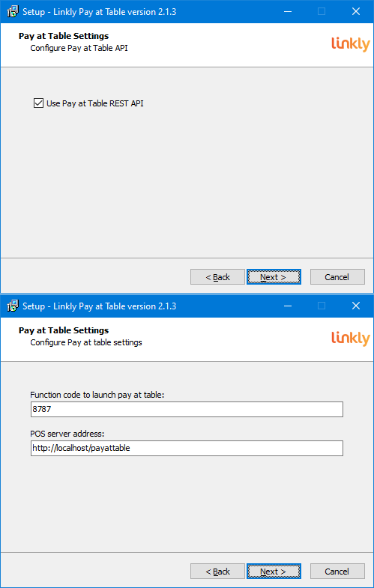Click the Linkly logo in the Configure Pay at Table API dialog
The width and height of the screenshot is (374, 588).
[x=351, y=43]
